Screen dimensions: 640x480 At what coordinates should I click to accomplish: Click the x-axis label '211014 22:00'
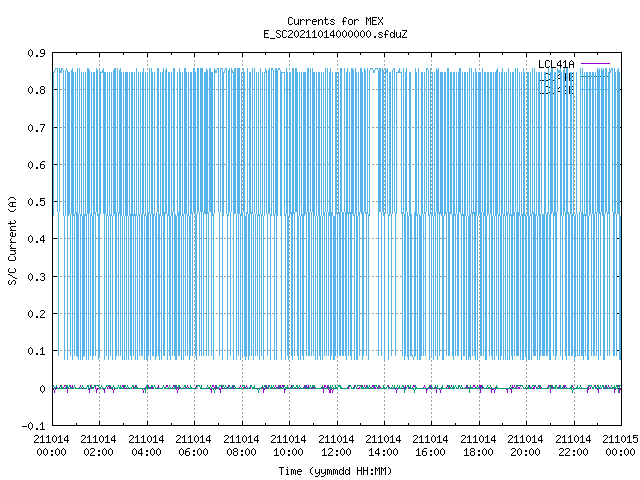[573, 446]
